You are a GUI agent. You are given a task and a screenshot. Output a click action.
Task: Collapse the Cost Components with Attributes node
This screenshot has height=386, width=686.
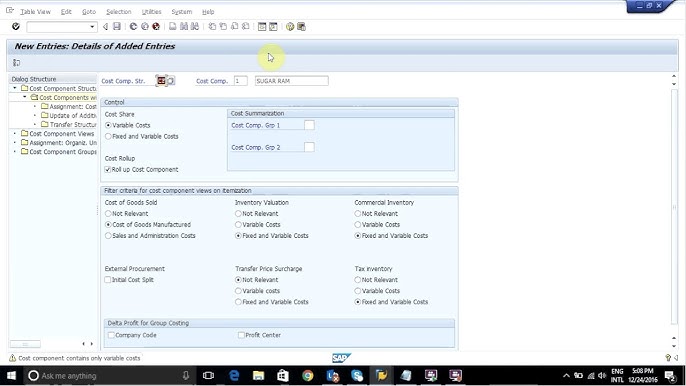tap(24, 97)
